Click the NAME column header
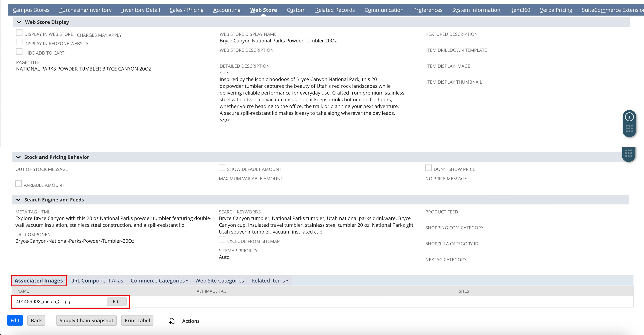This screenshot has width=644, height=335. (x=23, y=291)
